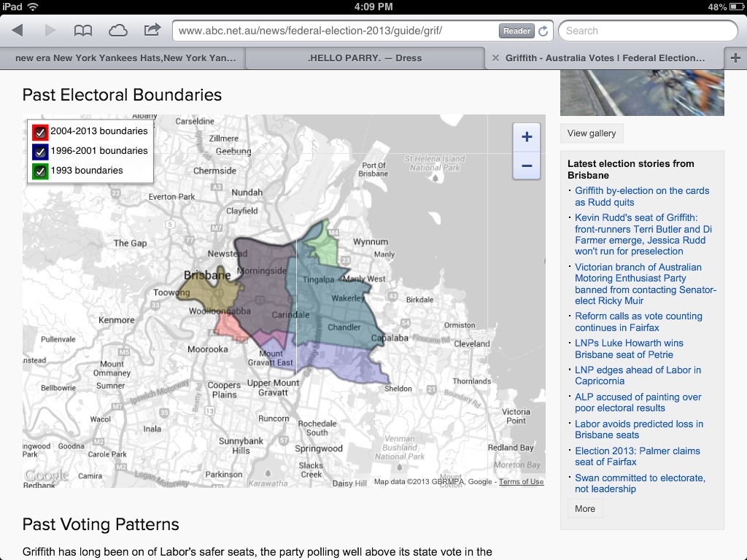Add a new tab with plus icon

[735, 58]
